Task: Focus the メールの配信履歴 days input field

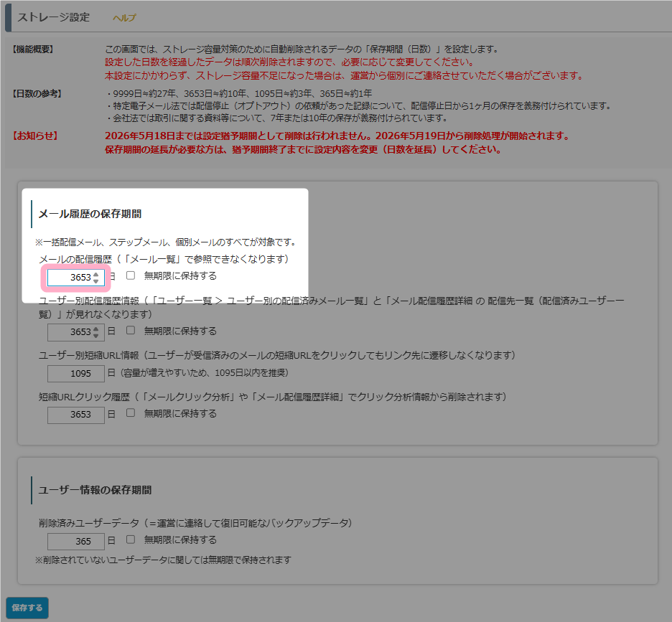Action: (70, 278)
